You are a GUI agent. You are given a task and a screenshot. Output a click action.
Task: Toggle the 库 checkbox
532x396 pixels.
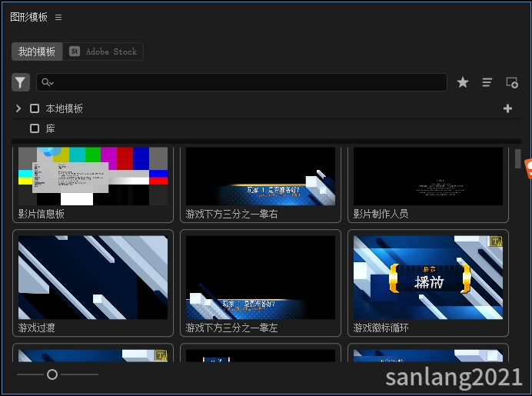[x=35, y=128]
